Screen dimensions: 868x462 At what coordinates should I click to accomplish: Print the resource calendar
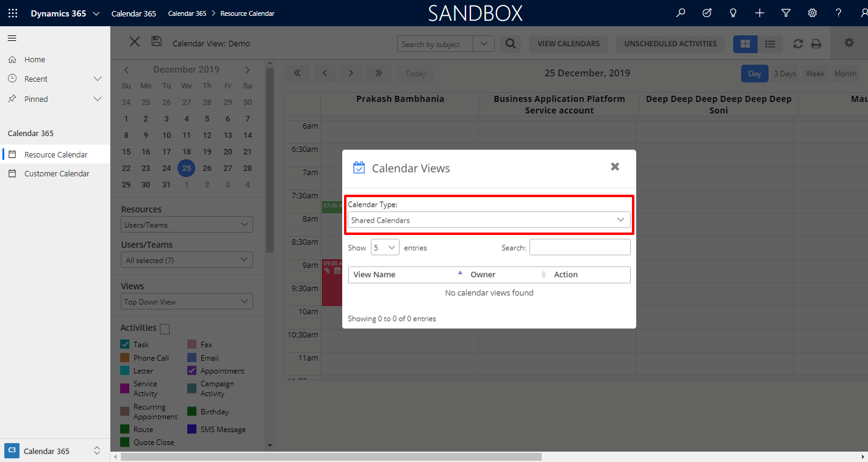point(816,44)
